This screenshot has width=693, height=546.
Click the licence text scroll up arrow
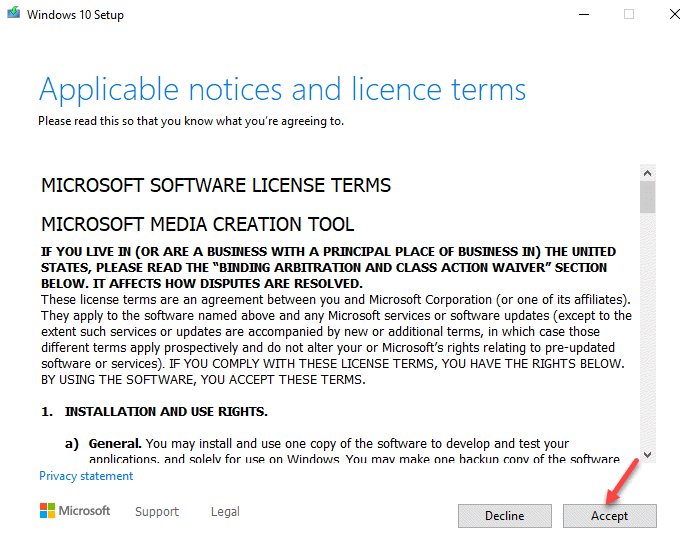647,173
